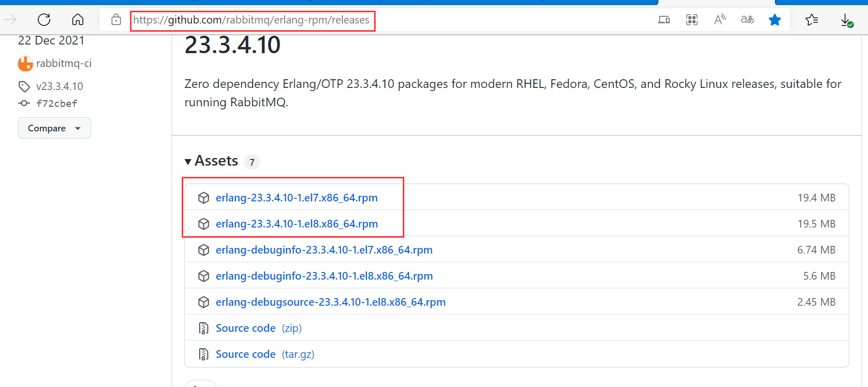Download erlang-debuginfo el7 rpm
This screenshot has height=387, width=868.
[324, 250]
